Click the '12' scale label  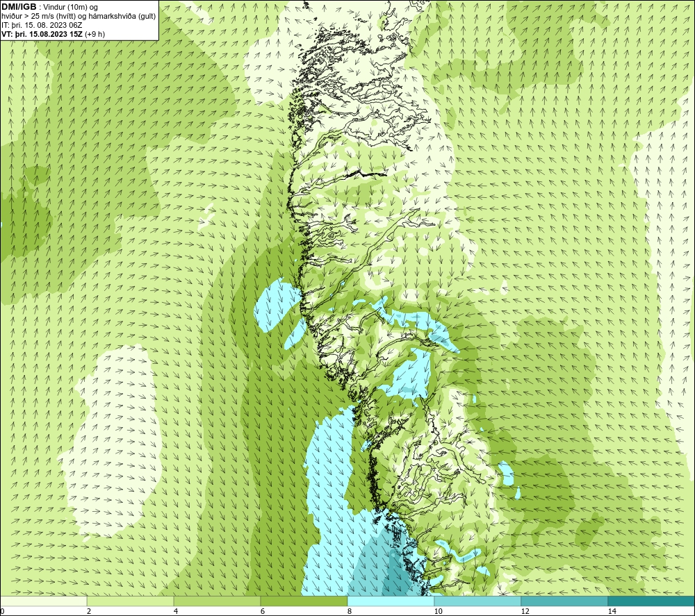click(x=525, y=611)
